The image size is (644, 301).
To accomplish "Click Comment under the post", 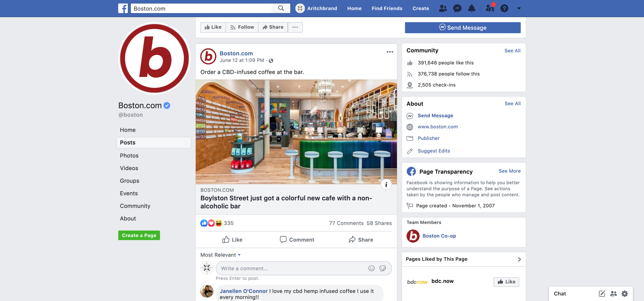I will coord(297,240).
